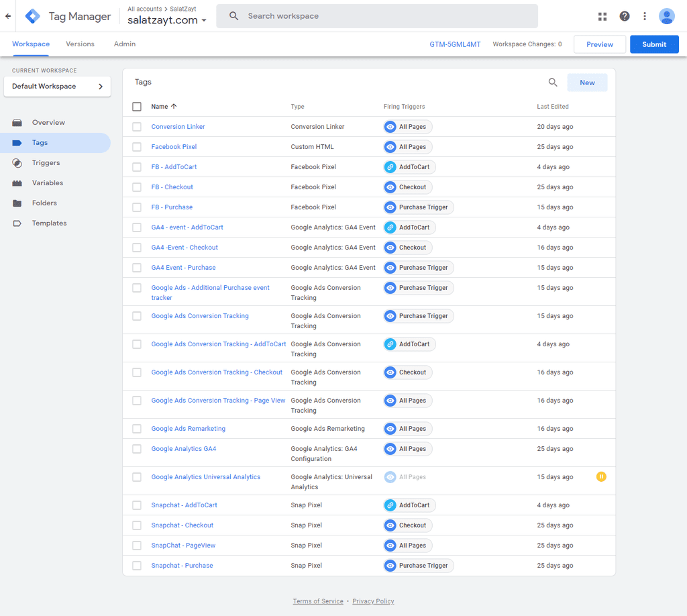Open the Google apps grid icon
The width and height of the screenshot is (687, 616).
pos(602,16)
